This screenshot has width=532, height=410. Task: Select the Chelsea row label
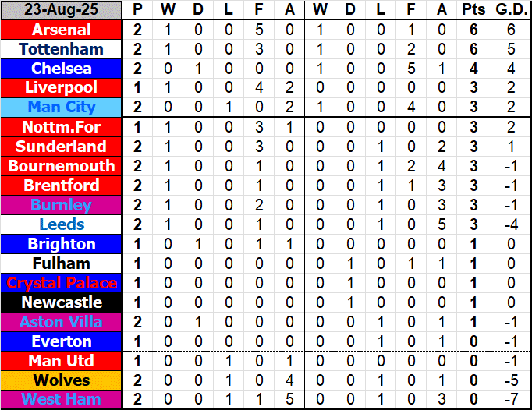point(62,69)
